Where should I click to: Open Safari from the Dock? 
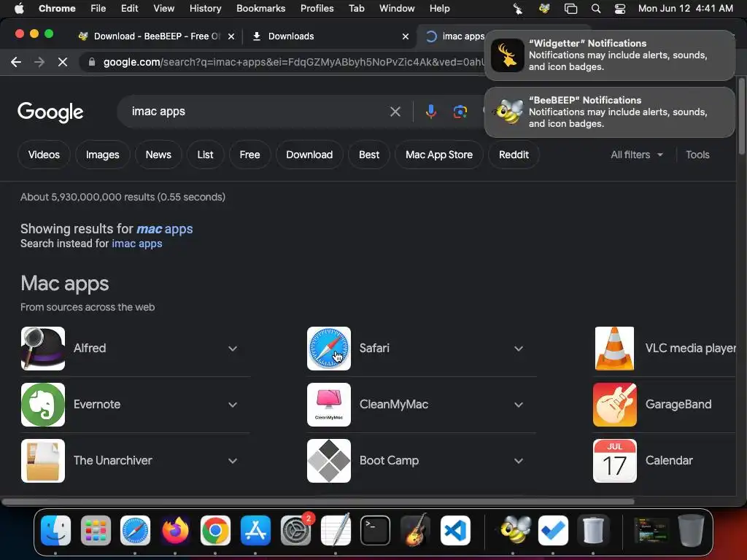pos(135,530)
